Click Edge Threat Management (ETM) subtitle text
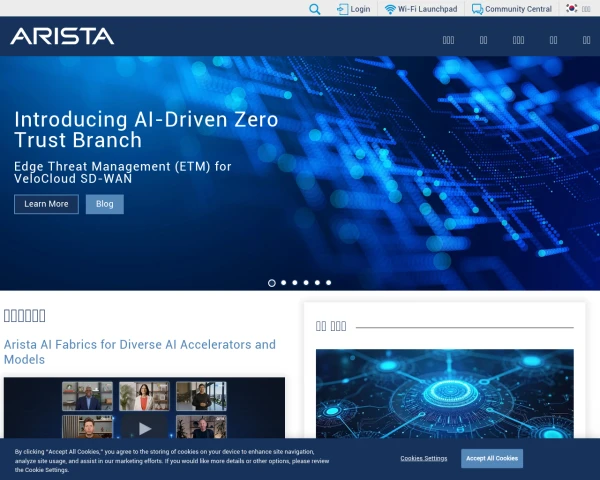 point(122,172)
